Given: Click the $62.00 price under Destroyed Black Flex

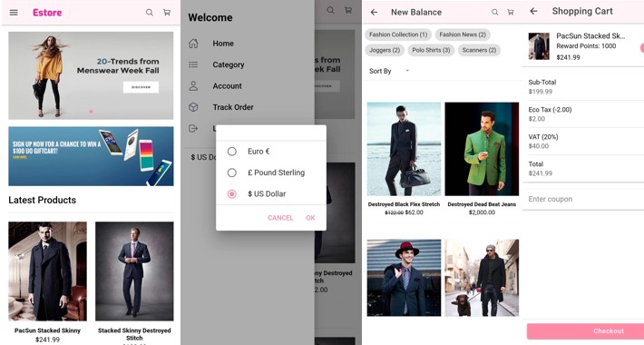Looking at the screenshot, I should pyautogui.click(x=414, y=212).
